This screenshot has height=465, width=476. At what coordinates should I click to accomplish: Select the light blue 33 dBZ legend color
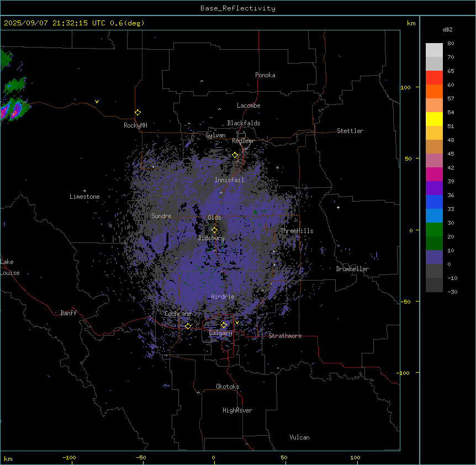[x=434, y=215]
